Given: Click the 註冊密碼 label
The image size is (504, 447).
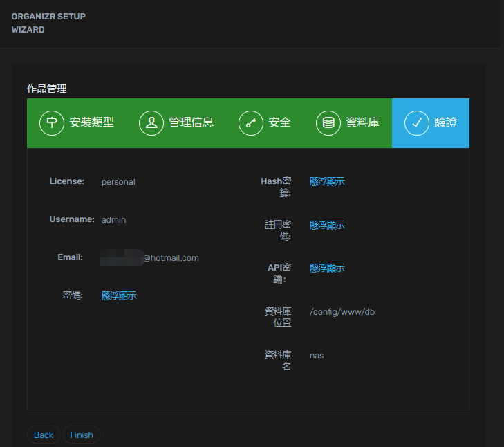Looking at the screenshot, I should click(x=278, y=230).
